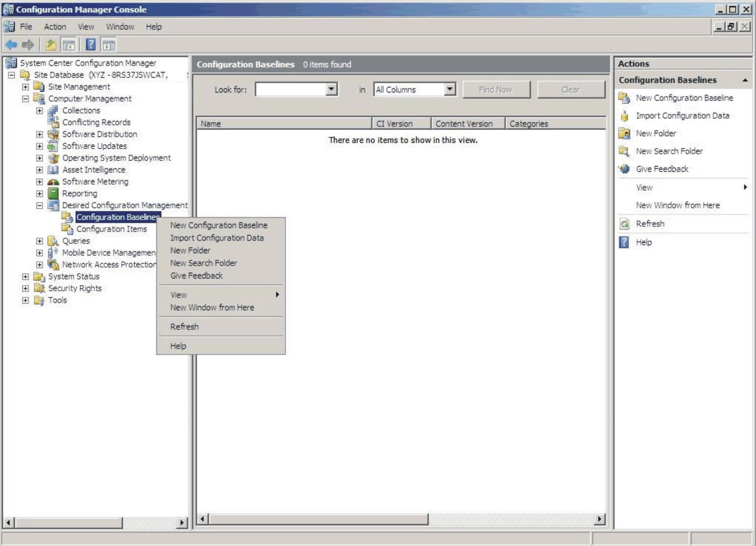Toggle the Show/Hide Action Pane icon

tap(109, 45)
